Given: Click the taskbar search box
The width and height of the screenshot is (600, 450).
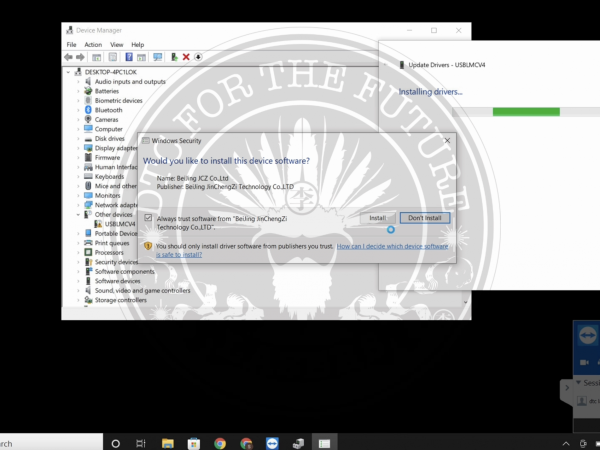Looking at the screenshot, I should coord(51,443).
